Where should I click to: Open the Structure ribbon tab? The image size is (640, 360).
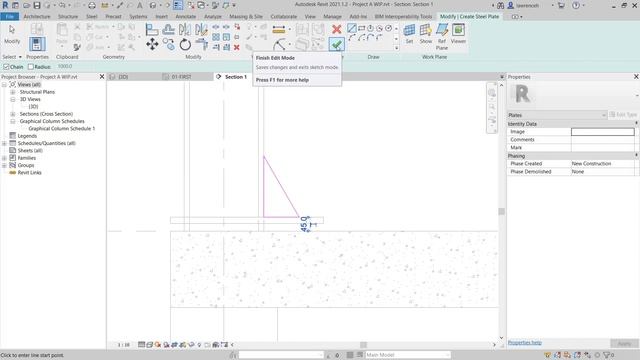68,16
